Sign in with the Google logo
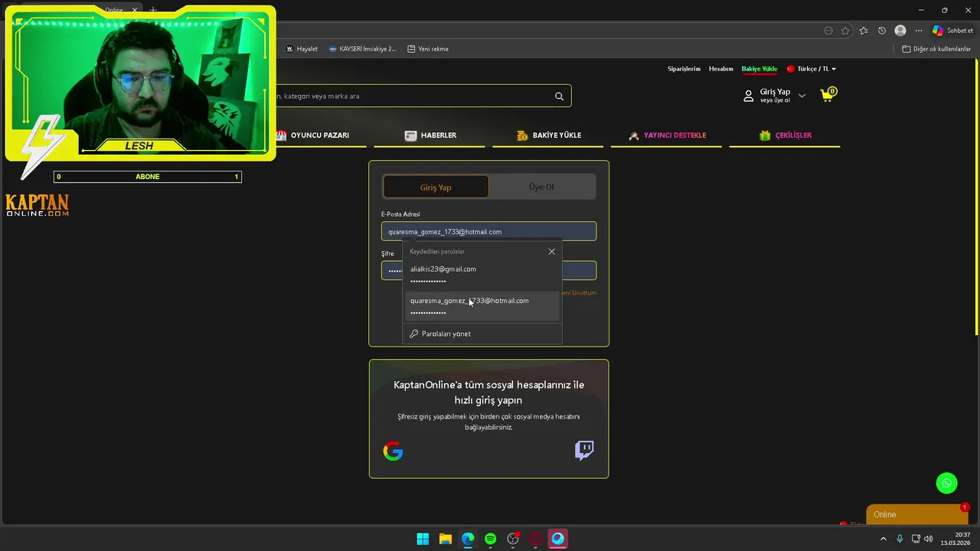Image resolution: width=980 pixels, height=551 pixels. pos(393,451)
